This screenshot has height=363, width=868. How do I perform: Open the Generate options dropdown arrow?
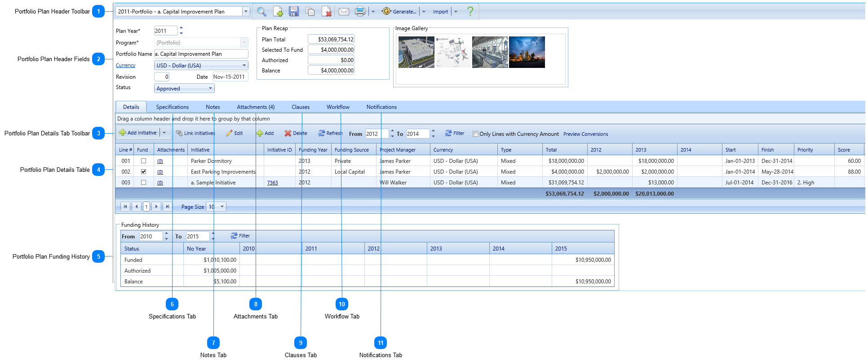tap(424, 12)
